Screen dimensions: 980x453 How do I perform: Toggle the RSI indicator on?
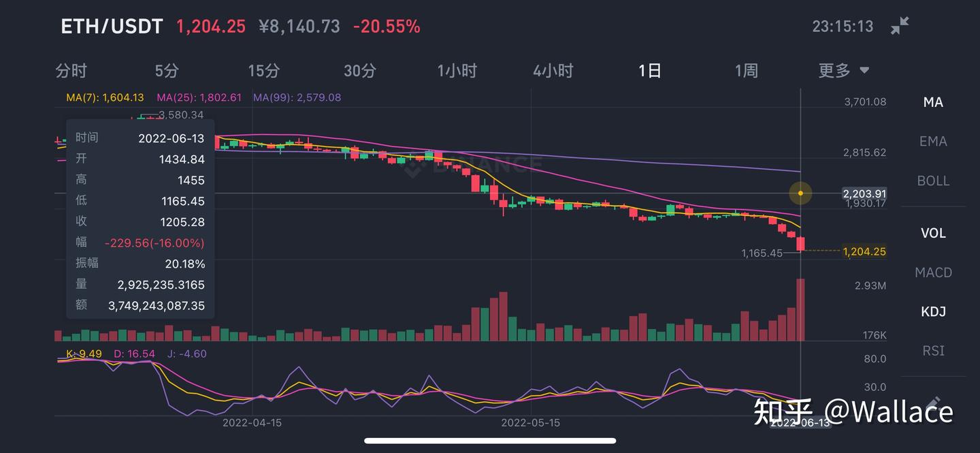pos(933,350)
